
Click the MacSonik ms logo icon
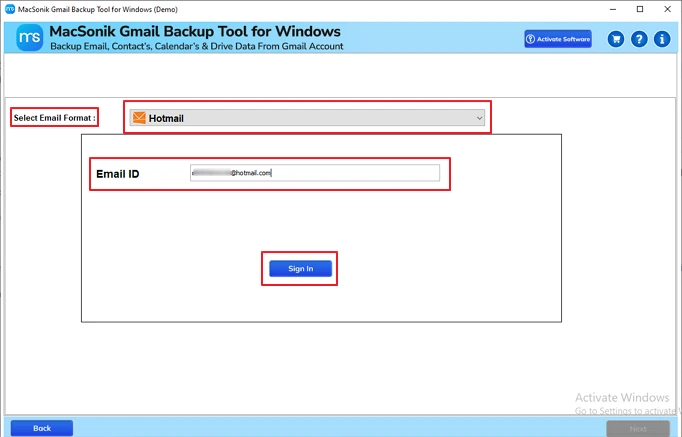point(30,38)
